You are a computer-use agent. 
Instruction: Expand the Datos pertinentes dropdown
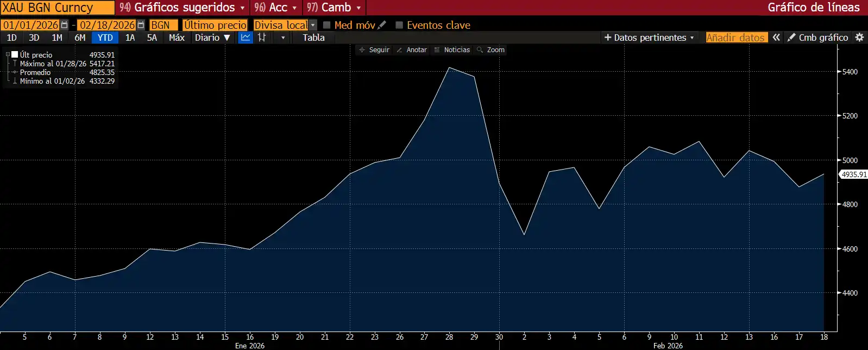[x=649, y=37]
